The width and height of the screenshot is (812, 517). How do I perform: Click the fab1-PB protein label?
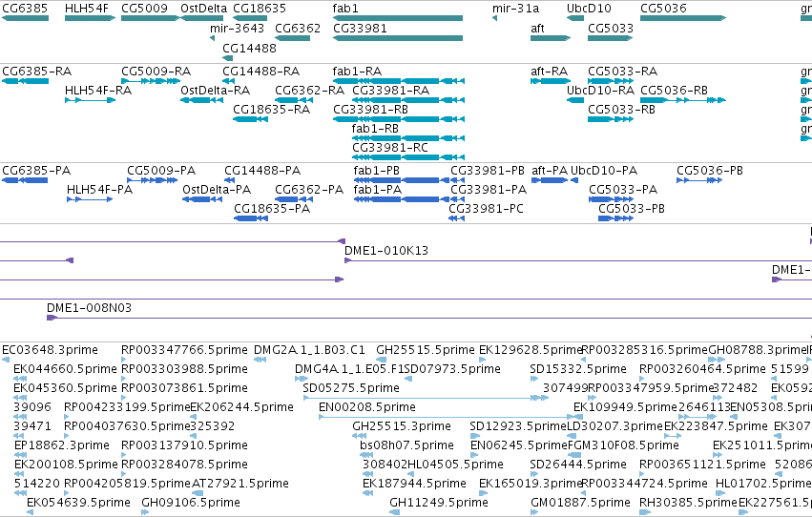[377, 170]
